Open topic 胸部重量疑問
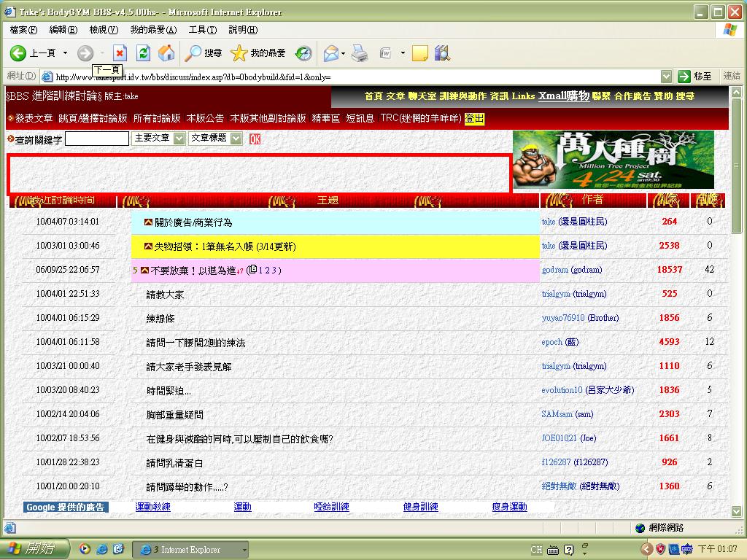 point(175,415)
